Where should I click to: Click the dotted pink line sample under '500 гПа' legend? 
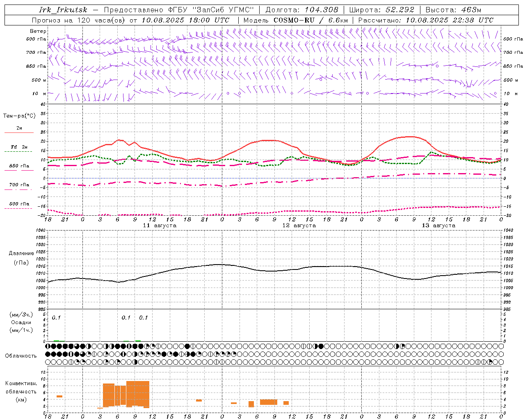click(x=18, y=208)
